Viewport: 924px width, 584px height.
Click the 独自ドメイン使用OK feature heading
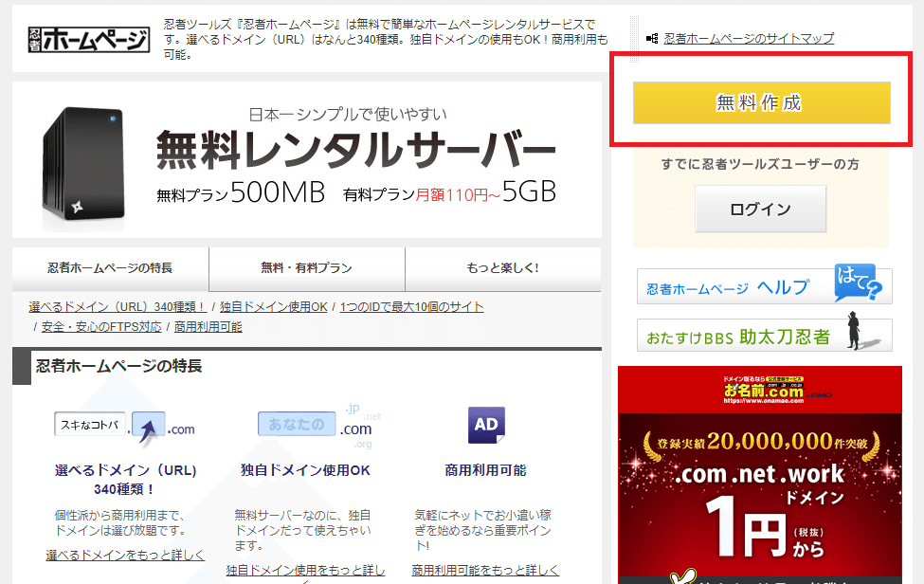(x=305, y=470)
